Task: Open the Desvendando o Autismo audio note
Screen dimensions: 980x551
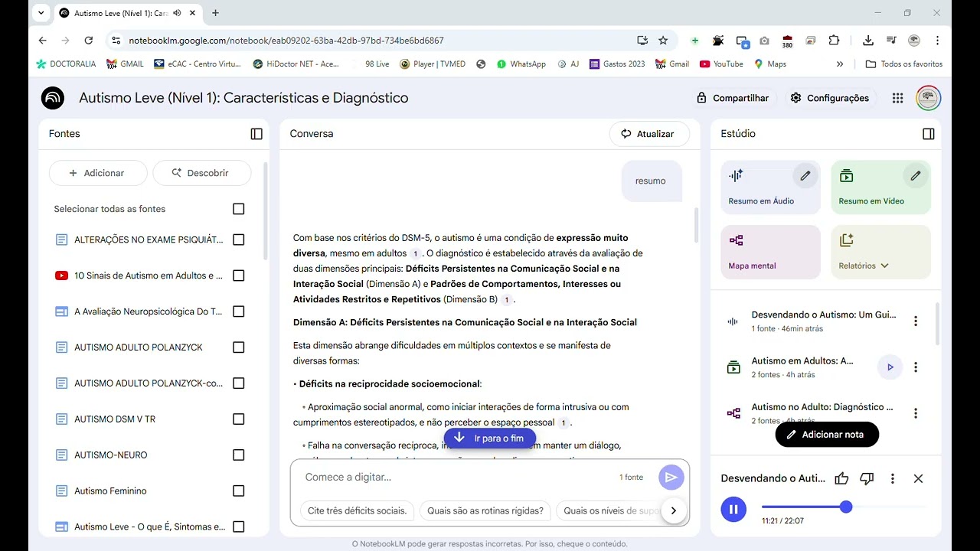Action: [x=823, y=321]
